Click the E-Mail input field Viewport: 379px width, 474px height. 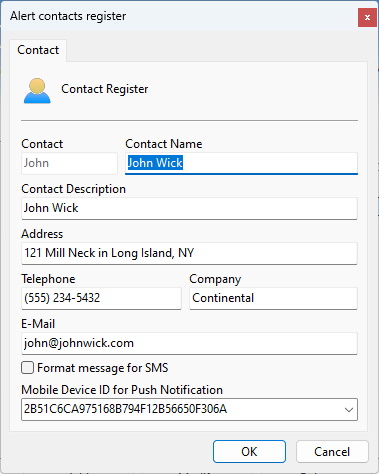pyautogui.click(x=189, y=343)
